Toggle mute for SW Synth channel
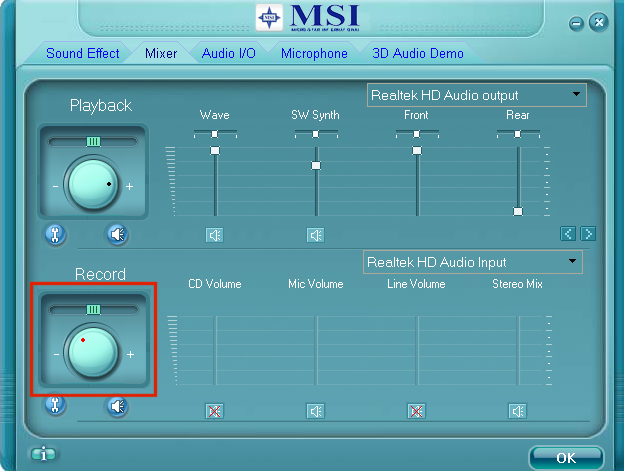This screenshot has height=471, width=624. click(315, 235)
